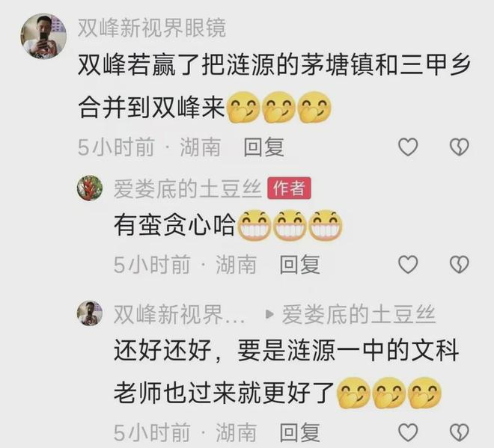Select the first comment text 双峰若赢了
Screen dimensions: 494x448
(x=274, y=86)
